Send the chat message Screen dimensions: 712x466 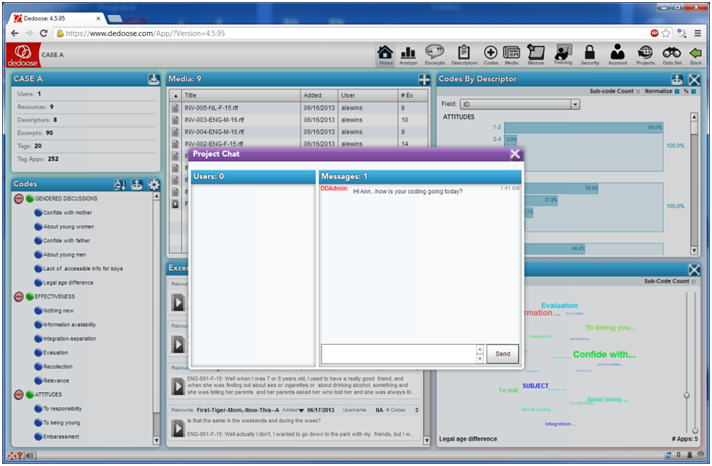click(x=502, y=354)
